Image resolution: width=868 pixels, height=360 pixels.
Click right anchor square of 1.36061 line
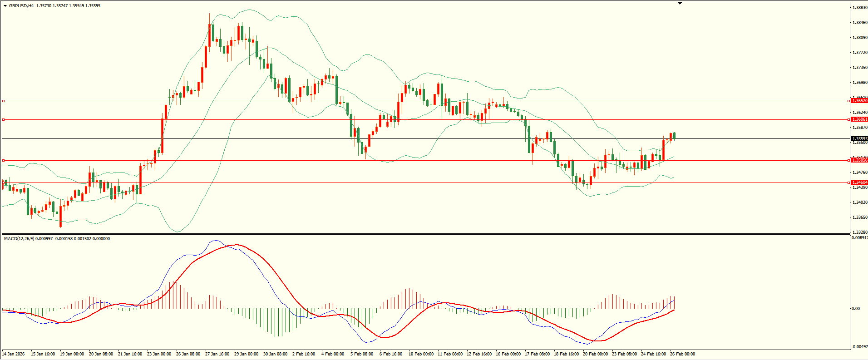click(x=849, y=119)
